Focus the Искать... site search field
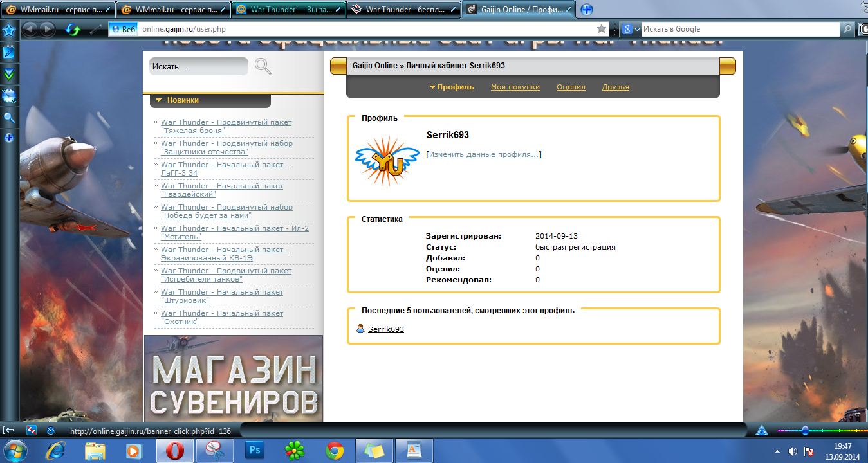The height and width of the screenshot is (463, 868). 199,66
